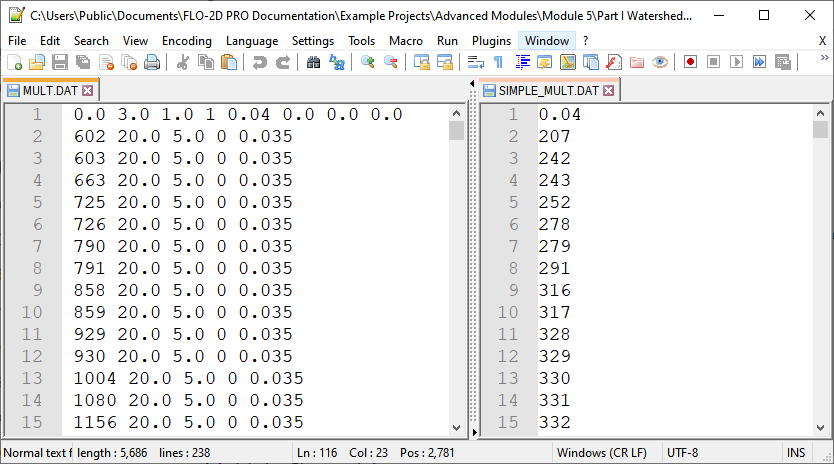This screenshot has height=464, width=834.
Task: Click the New file toolbar icon
Action: tap(14, 62)
